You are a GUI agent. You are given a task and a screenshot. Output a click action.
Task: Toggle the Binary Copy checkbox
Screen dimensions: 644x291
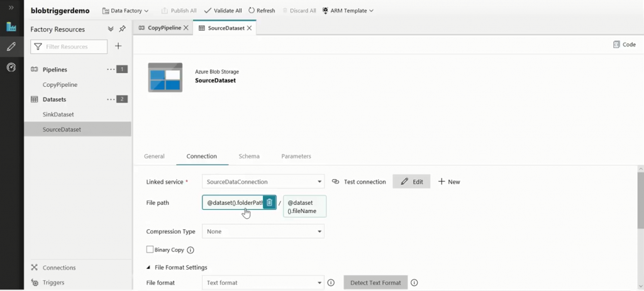tap(150, 250)
